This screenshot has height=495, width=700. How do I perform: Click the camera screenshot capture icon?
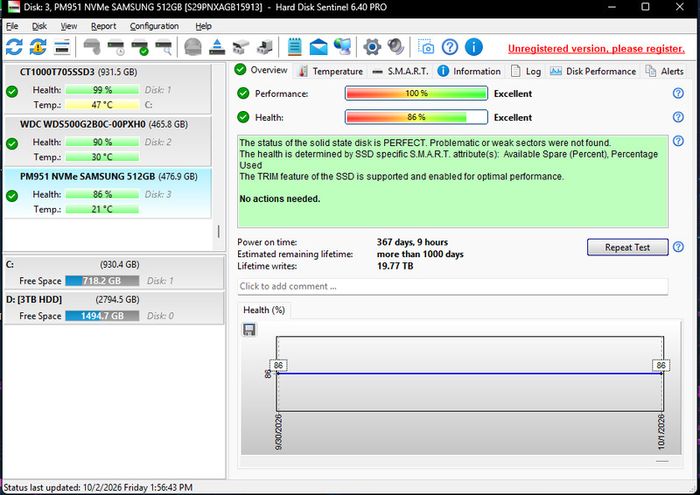[426, 47]
